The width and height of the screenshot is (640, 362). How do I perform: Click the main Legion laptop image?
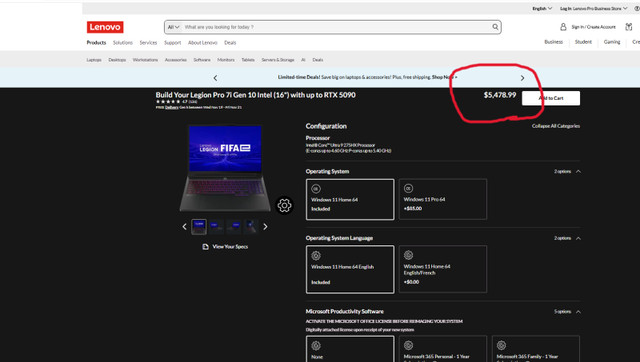225,168
